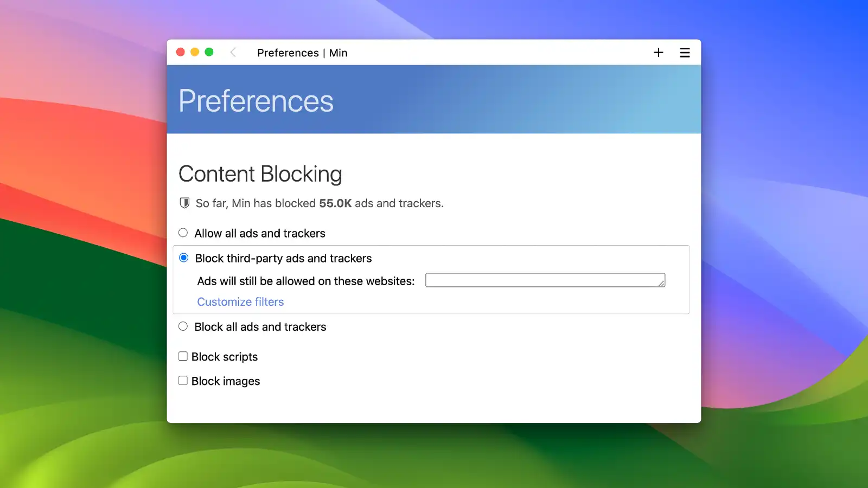Select Allow all ads and trackers

coord(183,232)
